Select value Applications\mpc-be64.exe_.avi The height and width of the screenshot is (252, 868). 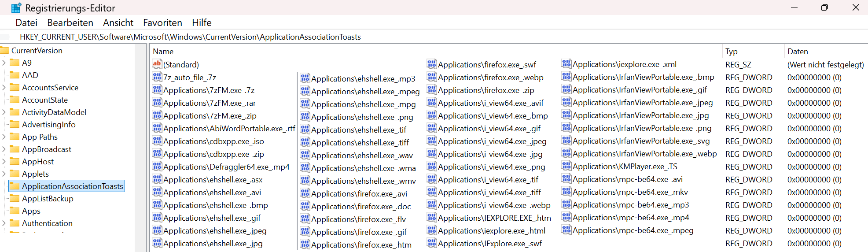point(628,179)
